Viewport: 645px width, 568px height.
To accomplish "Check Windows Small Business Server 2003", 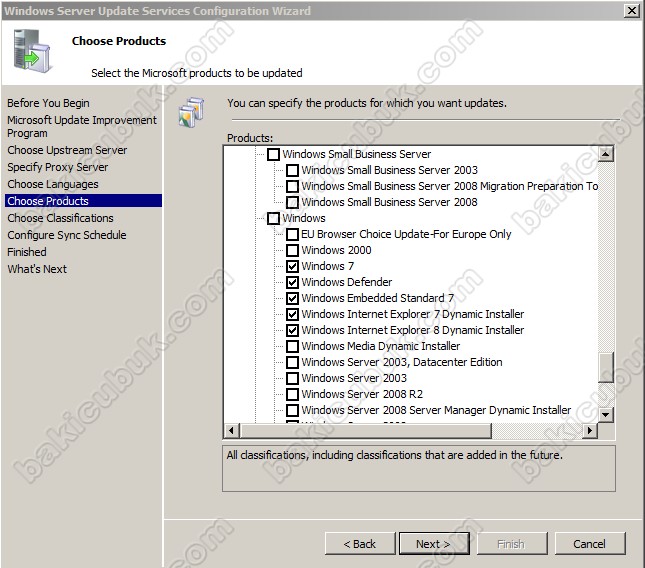I will (x=292, y=170).
